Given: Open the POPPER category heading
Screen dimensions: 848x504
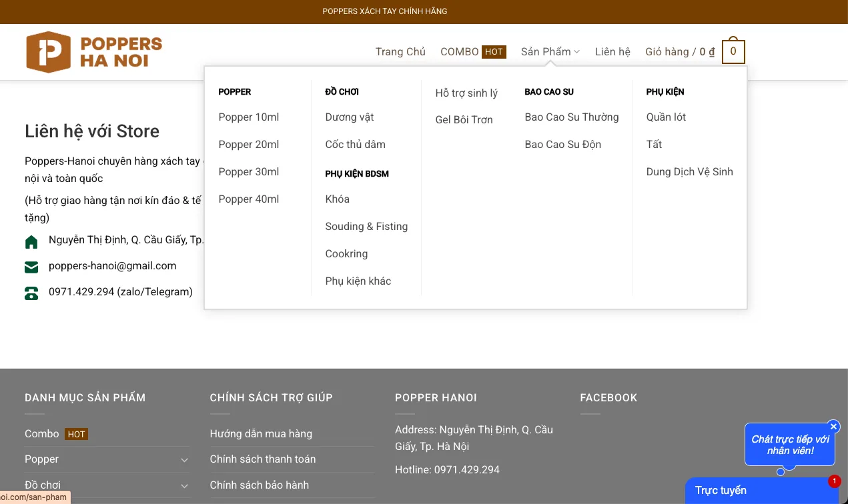Looking at the screenshot, I should click(235, 91).
